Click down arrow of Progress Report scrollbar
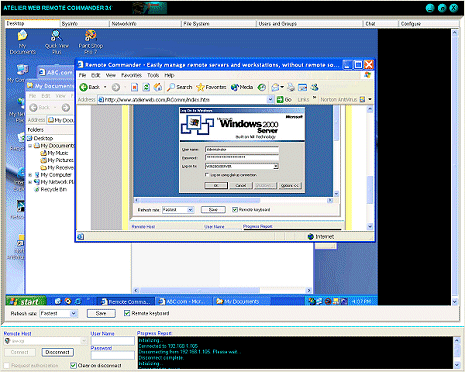Viewport: 465px width, 372px height. [x=457, y=365]
